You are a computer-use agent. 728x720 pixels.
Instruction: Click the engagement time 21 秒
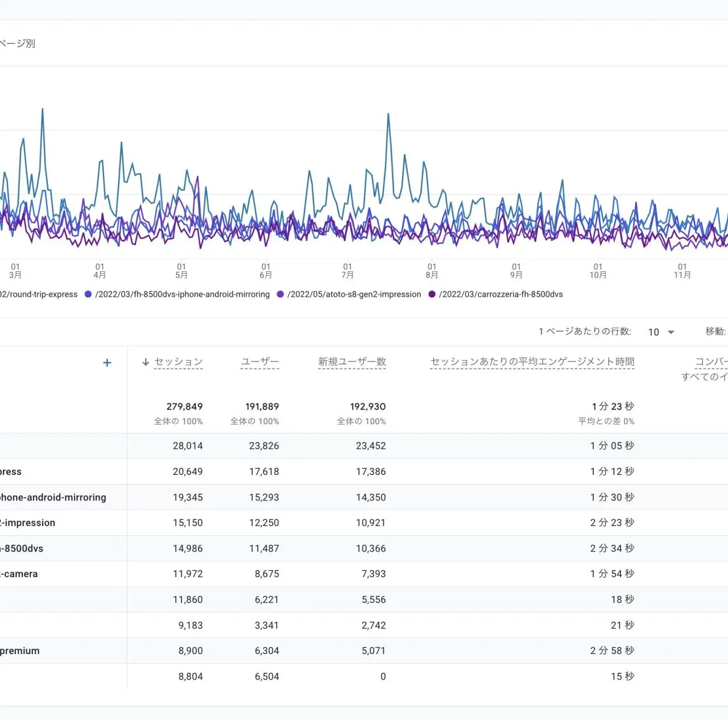(x=623, y=625)
